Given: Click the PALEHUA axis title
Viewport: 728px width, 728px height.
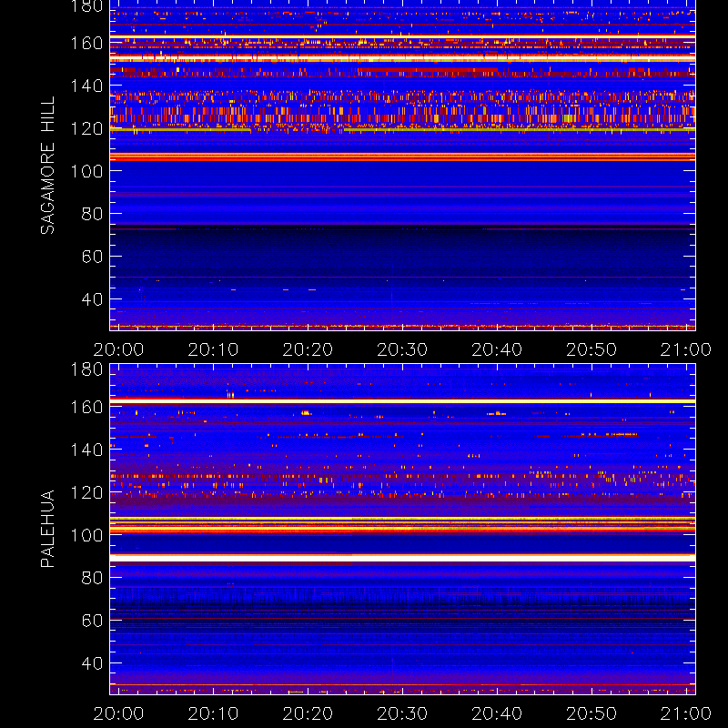Looking at the screenshot, I should [47, 529].
